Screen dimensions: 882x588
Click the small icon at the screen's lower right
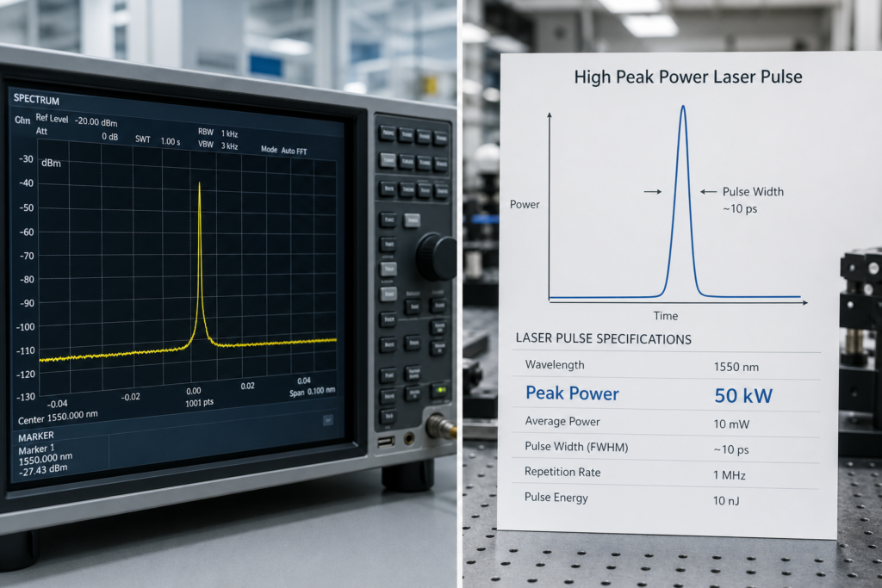[328, 420]
